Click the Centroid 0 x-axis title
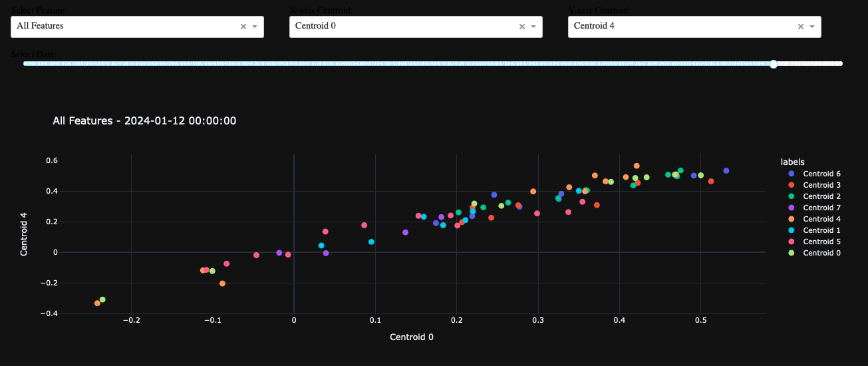Image resolution: width=868 pixels, height=366 pixels. pyautogui.click(x=412, y=337)
